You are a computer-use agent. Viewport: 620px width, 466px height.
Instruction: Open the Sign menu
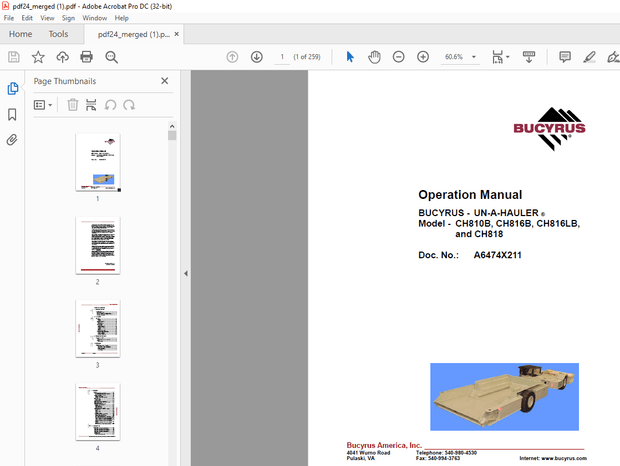68,18
